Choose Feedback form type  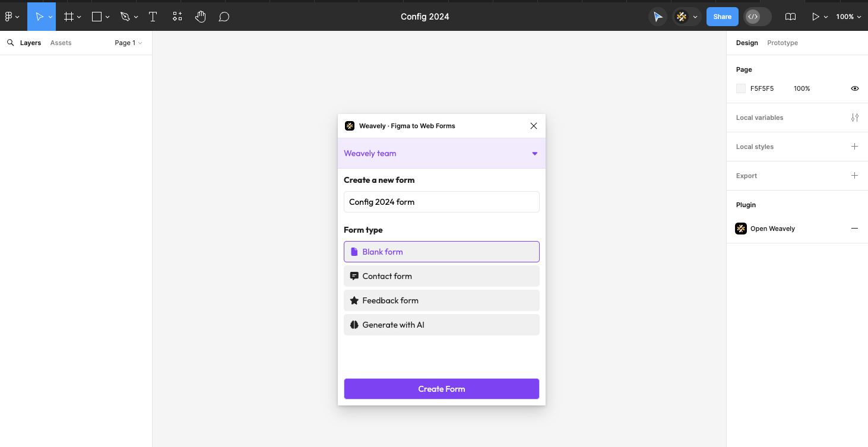pyautogui.click(x=442, y=300)
